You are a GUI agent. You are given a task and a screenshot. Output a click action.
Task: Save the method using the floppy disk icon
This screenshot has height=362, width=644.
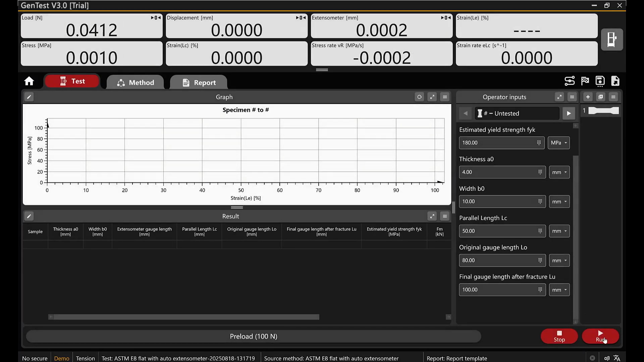click(600, 81)
